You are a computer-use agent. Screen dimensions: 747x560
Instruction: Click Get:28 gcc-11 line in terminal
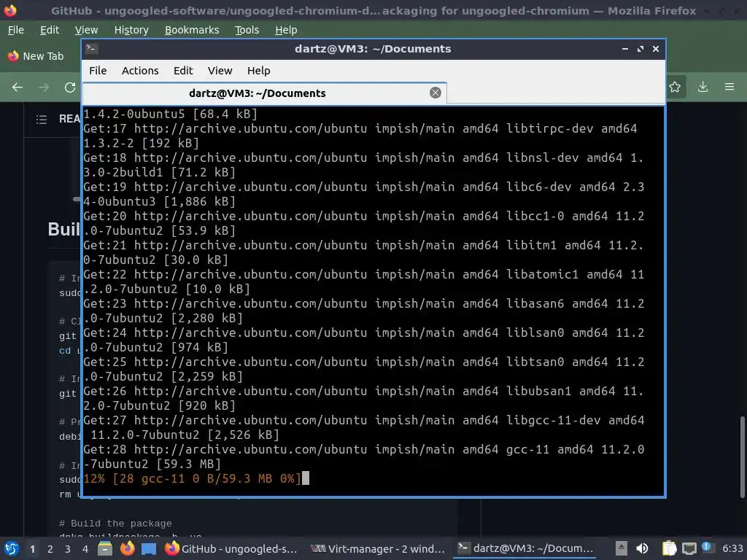[x=363, y=456]
